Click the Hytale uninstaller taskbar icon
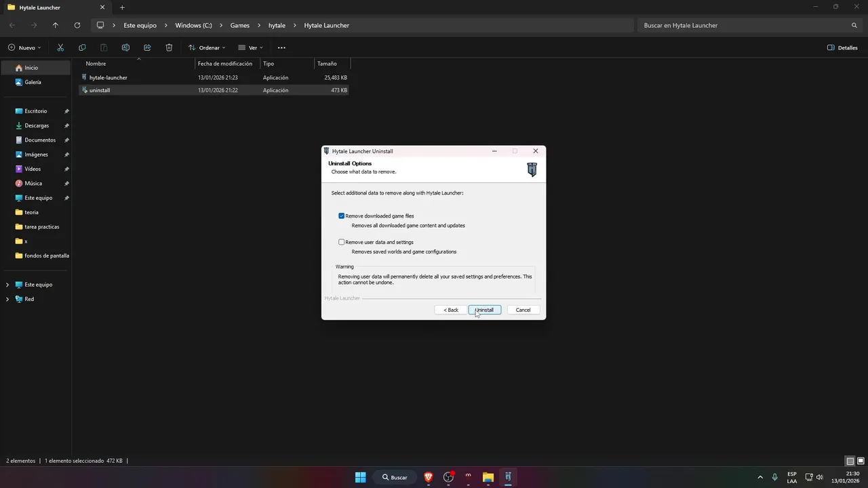 [508, 477]
